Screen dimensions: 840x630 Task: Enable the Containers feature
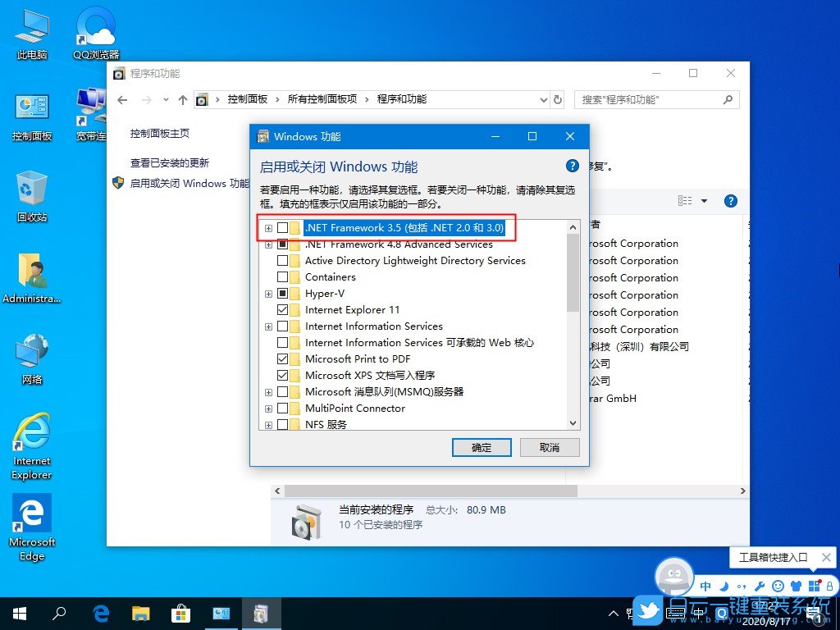click(282, 277)
